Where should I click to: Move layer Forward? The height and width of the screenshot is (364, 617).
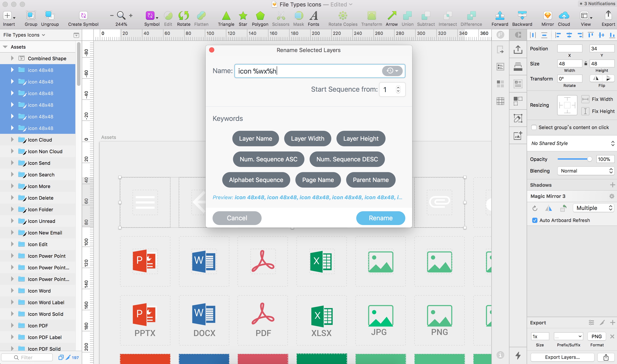point(500,16)
